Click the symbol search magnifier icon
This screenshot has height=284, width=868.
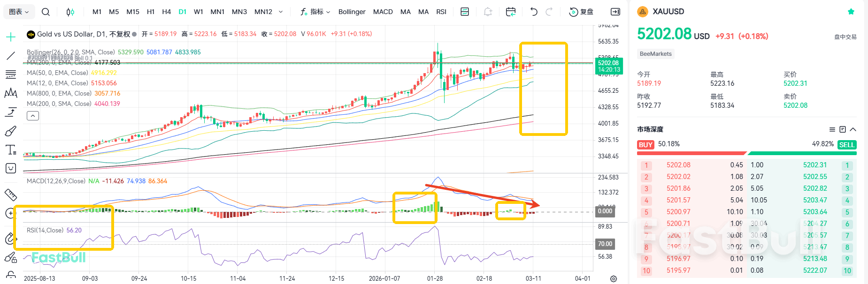pos(46,12)
